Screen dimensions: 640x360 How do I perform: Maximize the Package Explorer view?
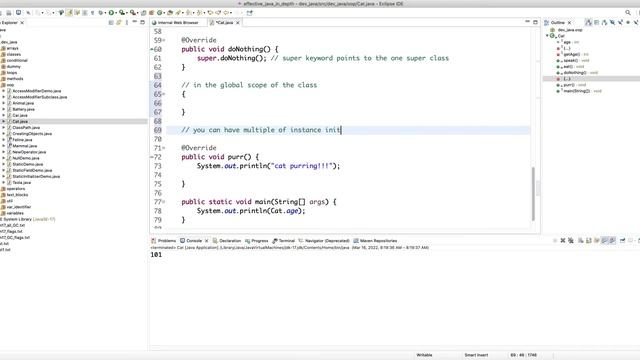[x=142, y=22]
